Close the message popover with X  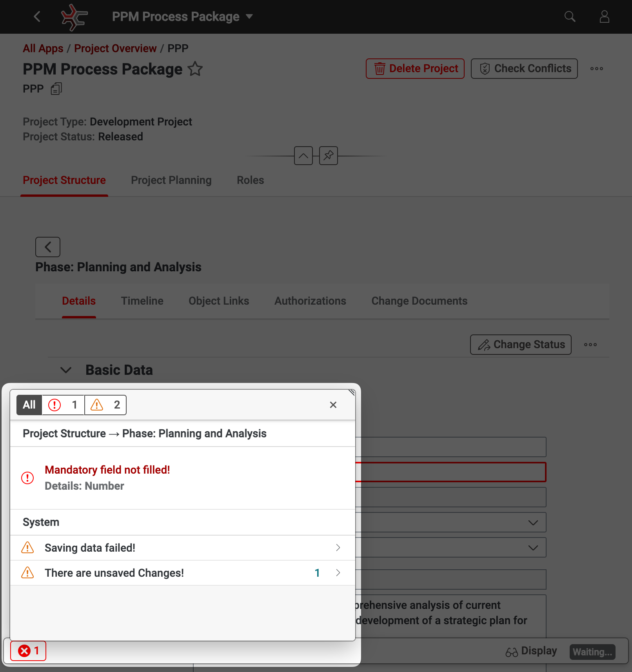[333, 405]
